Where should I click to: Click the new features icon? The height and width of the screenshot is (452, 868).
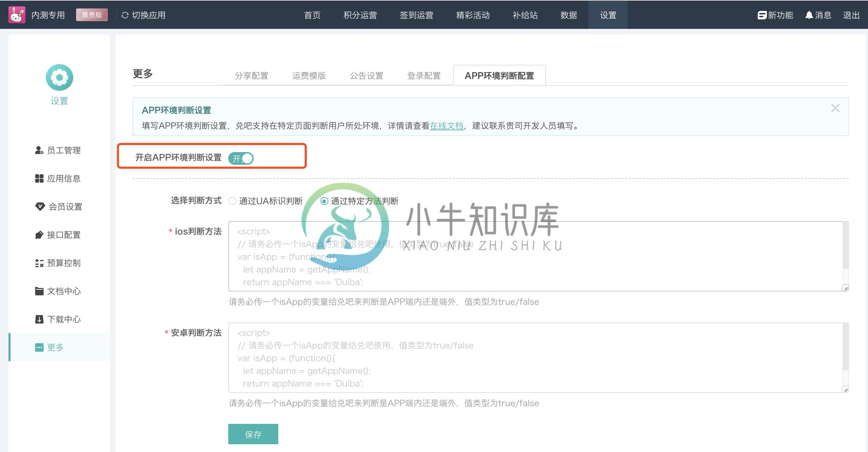point(762,15)
